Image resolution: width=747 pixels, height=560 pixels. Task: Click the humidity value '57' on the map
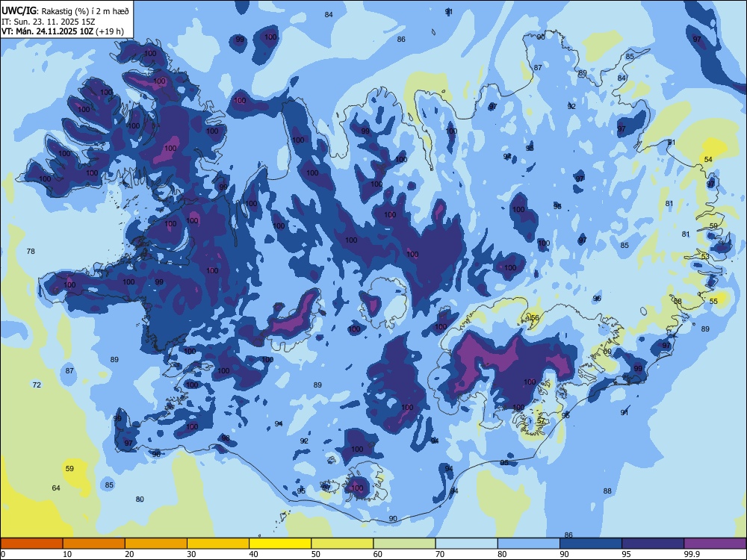tap(541, 421)
